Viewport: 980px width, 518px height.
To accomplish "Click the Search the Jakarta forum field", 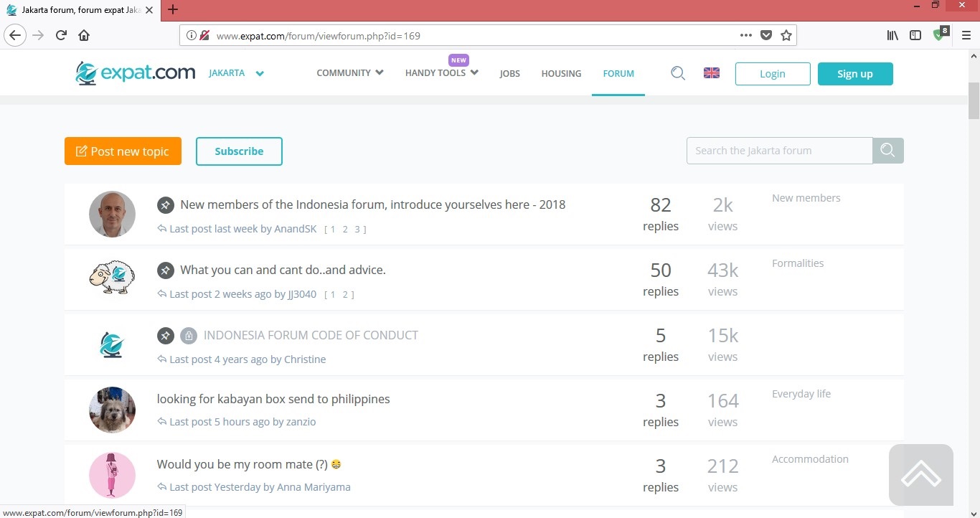I will 779,151.
